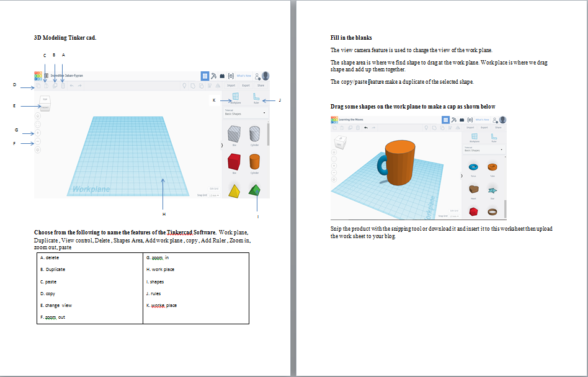The image size is (588, 377).
Task: Click the Bricks icon in the Jaban-Fyyran screenshot
Action: pos(223,76)
